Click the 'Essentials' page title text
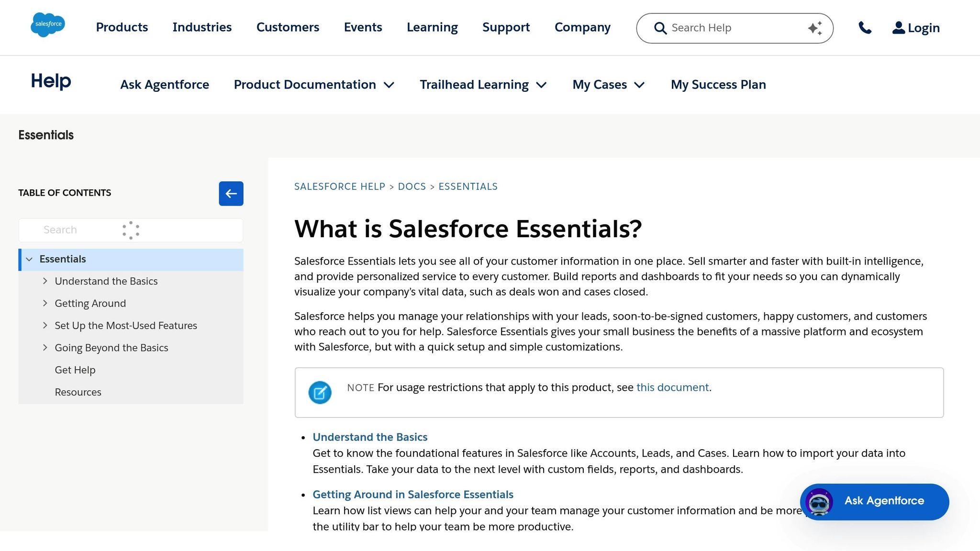Viewport: 980px width, 551px height. 46,135
